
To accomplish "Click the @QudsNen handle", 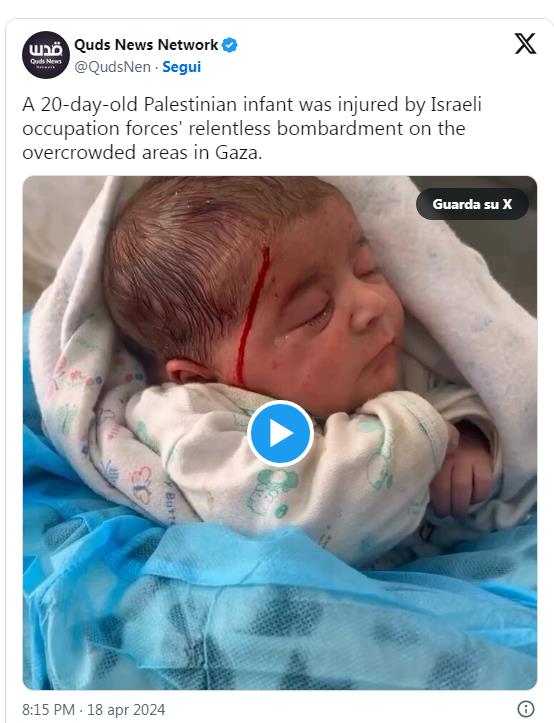I will point(113,67).
